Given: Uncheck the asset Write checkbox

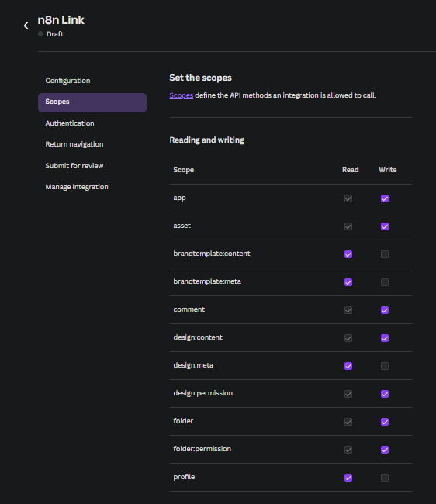Looking at the screenshot, I should [x=385, y=226].
